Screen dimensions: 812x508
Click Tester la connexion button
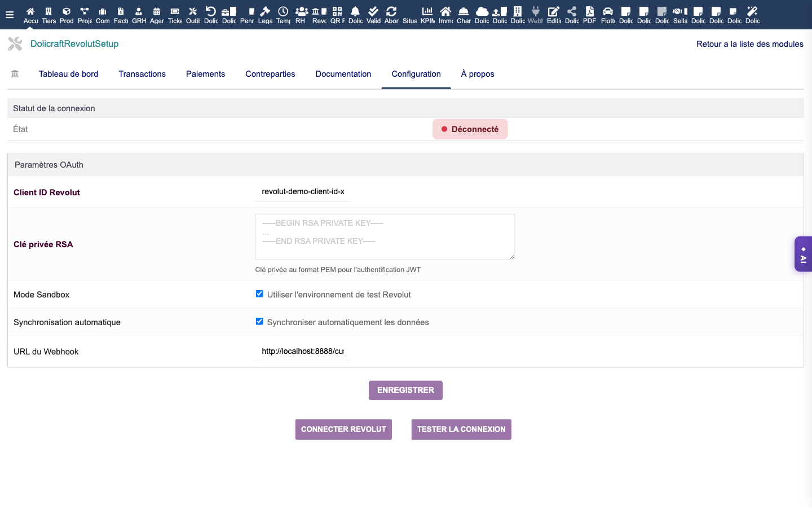[461, 429]
